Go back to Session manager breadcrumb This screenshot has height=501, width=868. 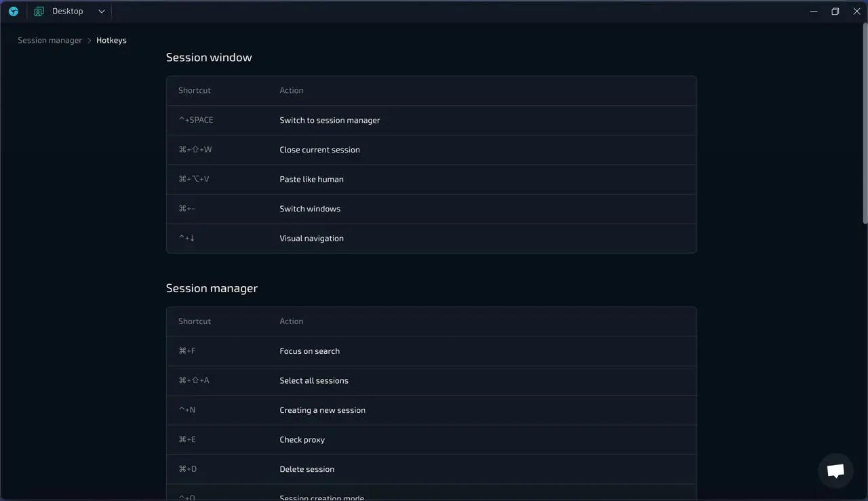(x=50, y=41)
